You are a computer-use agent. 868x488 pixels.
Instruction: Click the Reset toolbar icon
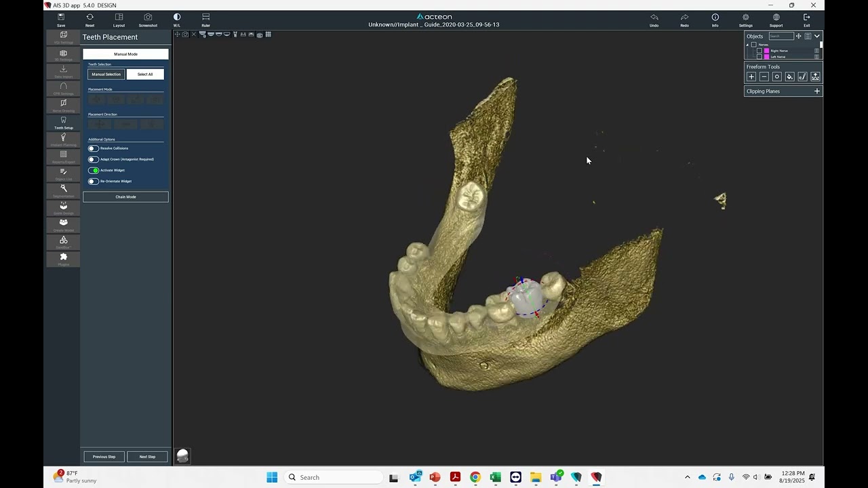click(x=90, y=20)
